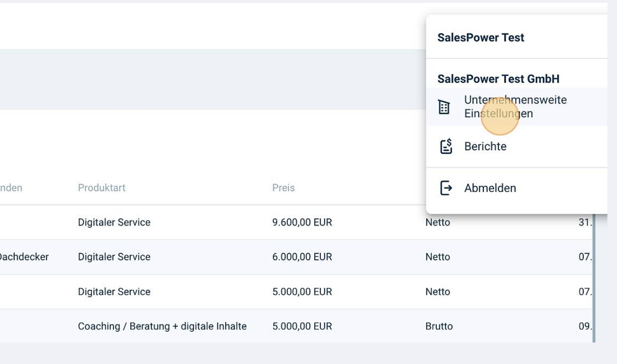
Task: Click the 5.000,00 EUR price in the Brutto row
Action: coord(302,326)
